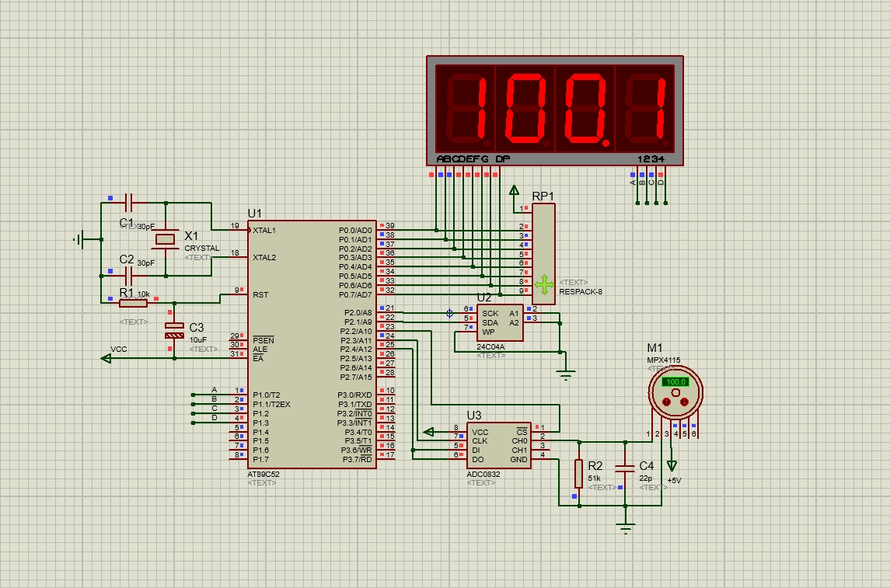Click the ground symbol left of C1 and C2

pyautogui.click(x=81, y=239)
